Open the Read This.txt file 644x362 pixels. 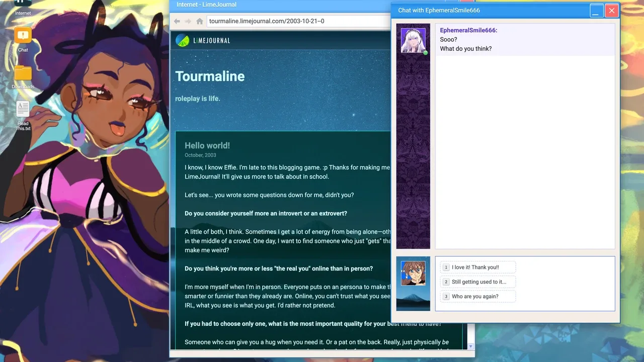(x=23, y=110)
